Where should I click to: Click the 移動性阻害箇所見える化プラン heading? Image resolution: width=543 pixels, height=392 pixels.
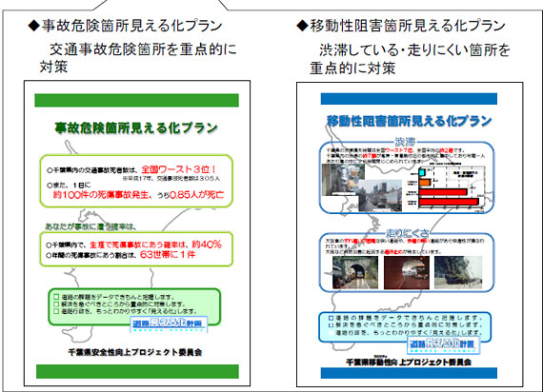click(401, 26)
